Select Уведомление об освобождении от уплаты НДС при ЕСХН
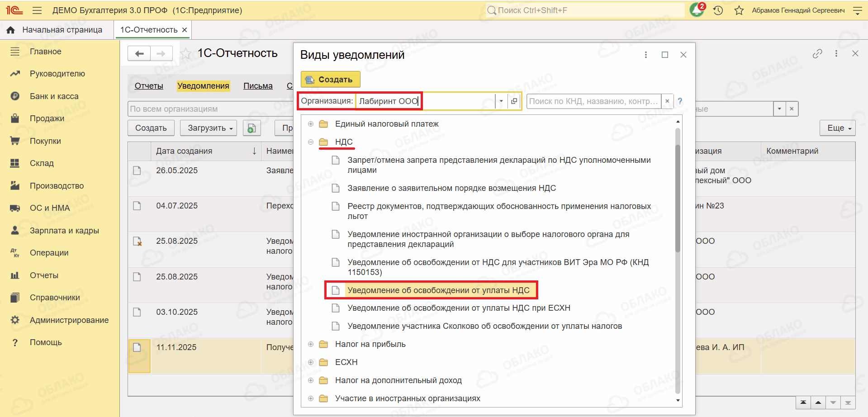 coord(459,308)
